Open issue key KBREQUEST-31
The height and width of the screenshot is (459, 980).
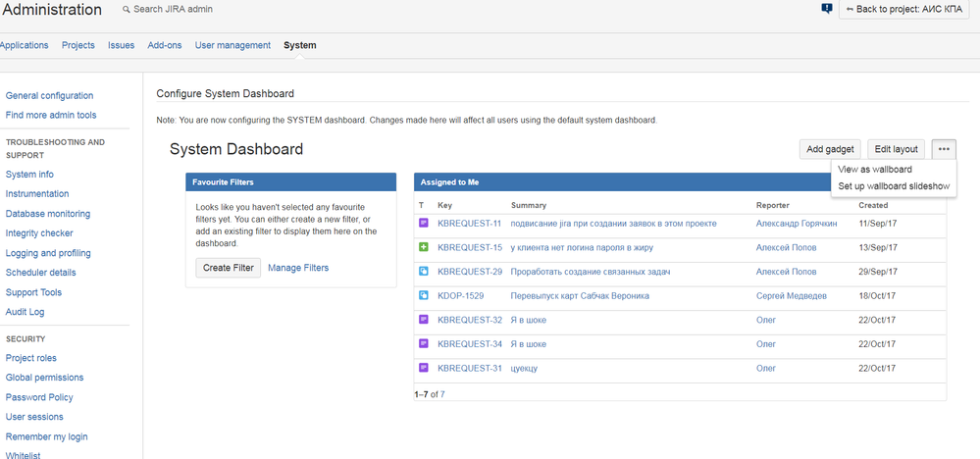click(x=470, y=368)
